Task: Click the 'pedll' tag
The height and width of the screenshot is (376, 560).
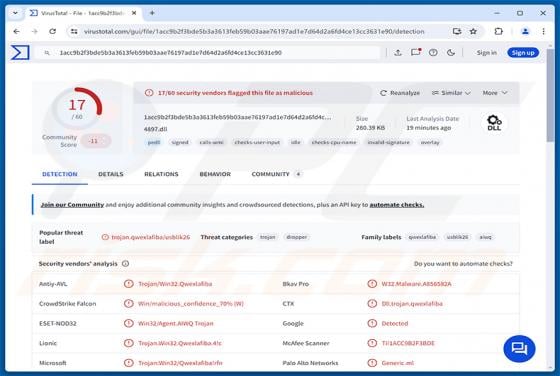Action: tap(154, 142)
